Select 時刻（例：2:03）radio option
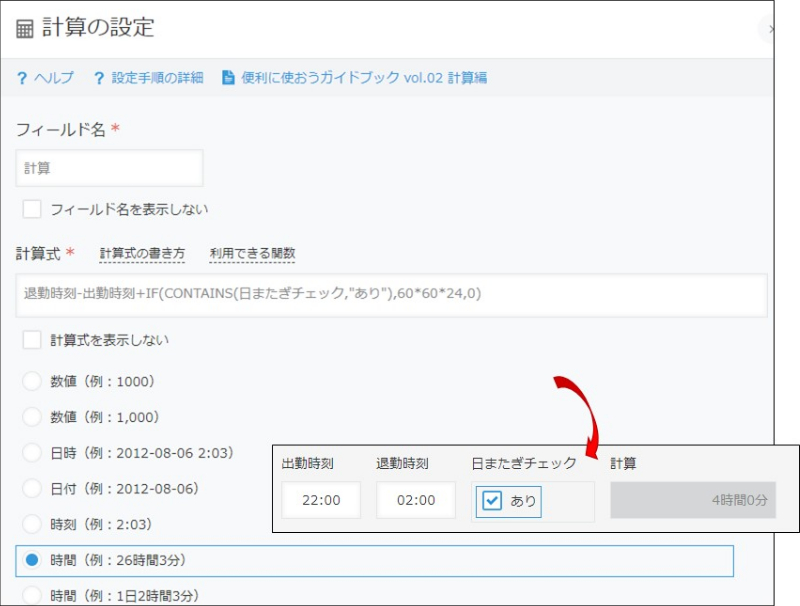This screenshot has height=606, width=800. pyautogui.click(x=32, y=524)
